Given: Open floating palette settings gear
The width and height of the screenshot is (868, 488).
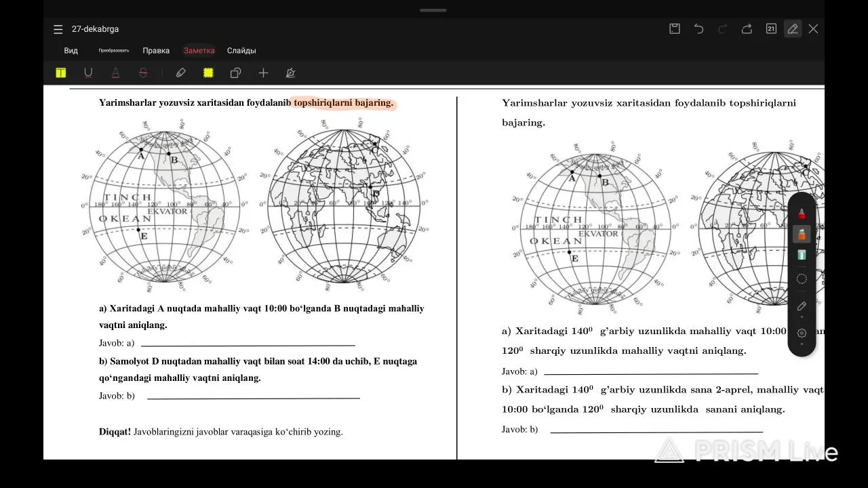Looking at the screenshot, I should [802, 333].
